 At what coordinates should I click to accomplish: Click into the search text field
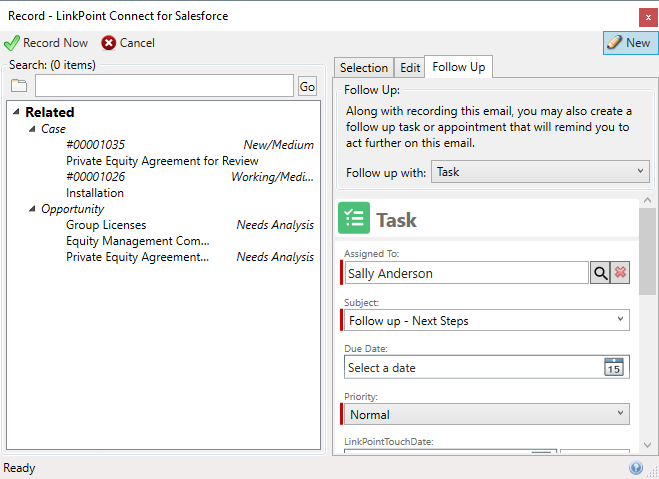(164, 86)
